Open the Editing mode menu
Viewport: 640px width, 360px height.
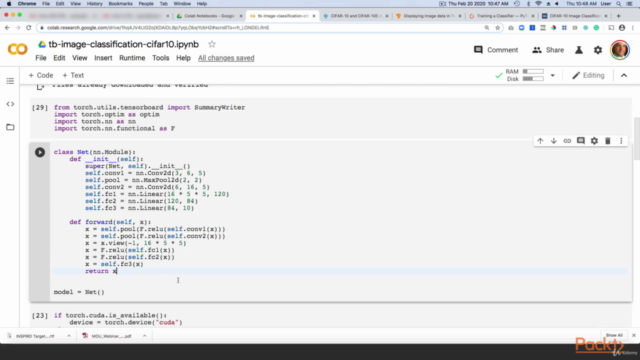(588, 76)
